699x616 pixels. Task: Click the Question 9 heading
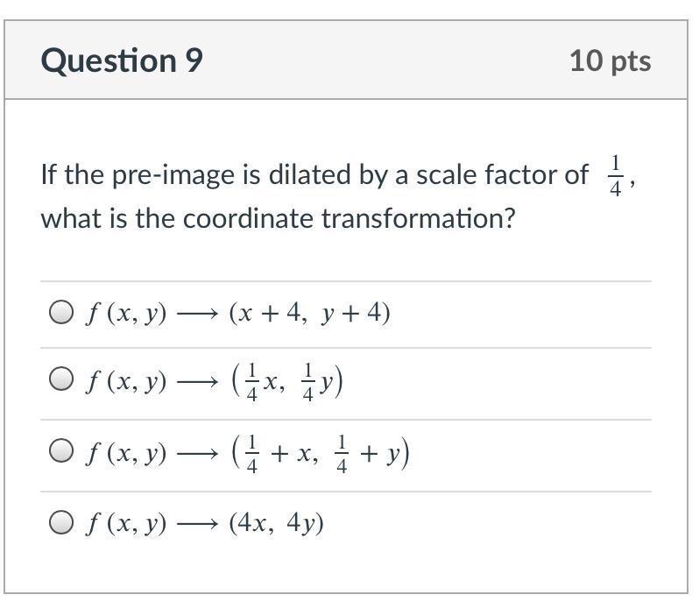[x=122, y=60]
